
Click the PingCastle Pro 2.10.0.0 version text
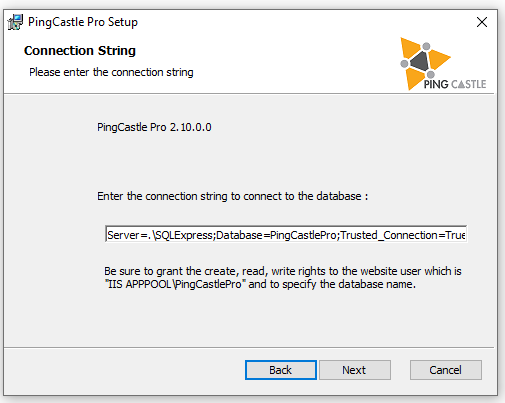(x=154, y=127)
